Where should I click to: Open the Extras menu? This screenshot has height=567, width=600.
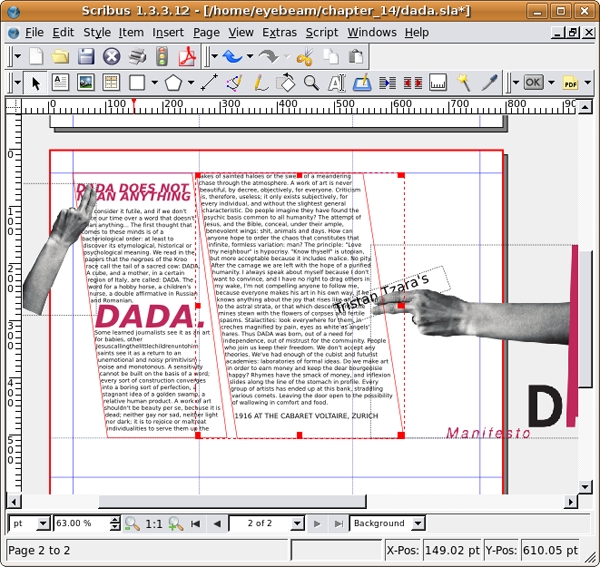coord(279,32)
